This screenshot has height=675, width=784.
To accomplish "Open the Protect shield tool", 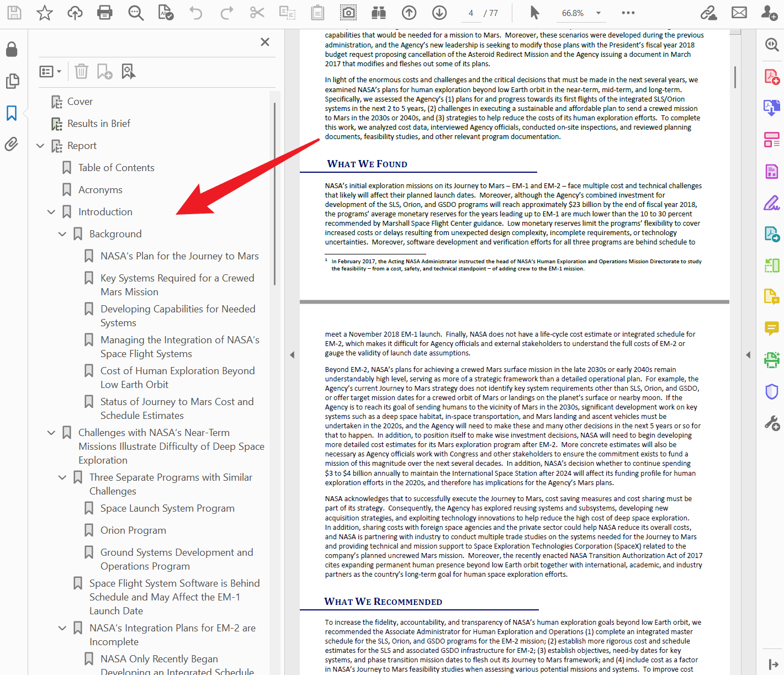I will click(x=772, y=392).
